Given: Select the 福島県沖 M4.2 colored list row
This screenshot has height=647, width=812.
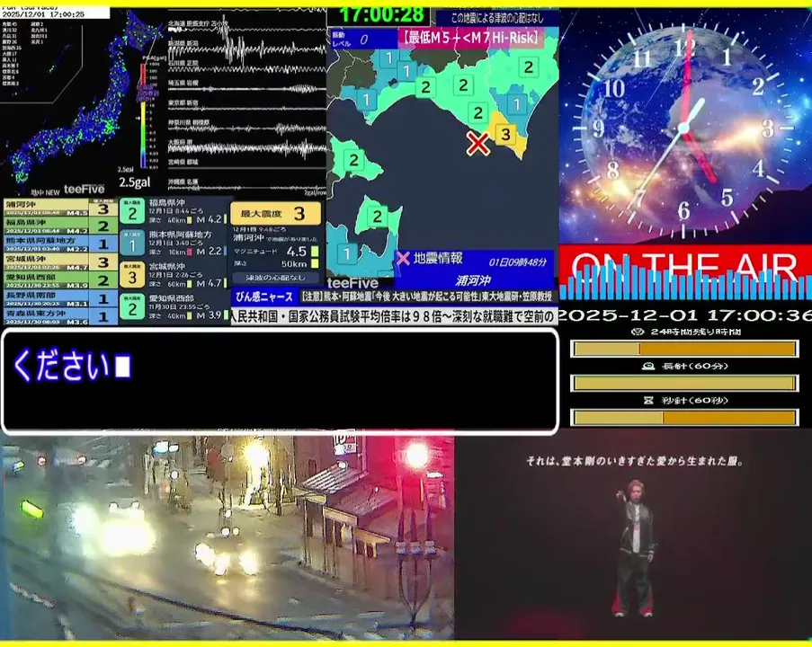Looking at the screenshot, I should tap(60, 226).
